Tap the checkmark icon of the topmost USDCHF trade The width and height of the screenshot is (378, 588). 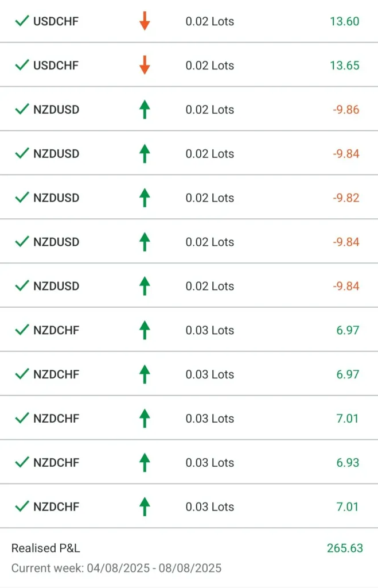click(22, 21)
